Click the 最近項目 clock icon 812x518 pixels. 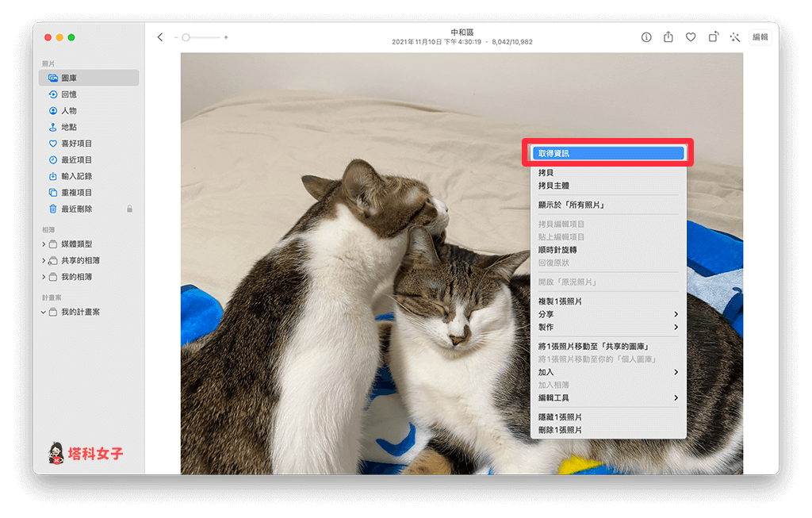[x=53, y=160]
